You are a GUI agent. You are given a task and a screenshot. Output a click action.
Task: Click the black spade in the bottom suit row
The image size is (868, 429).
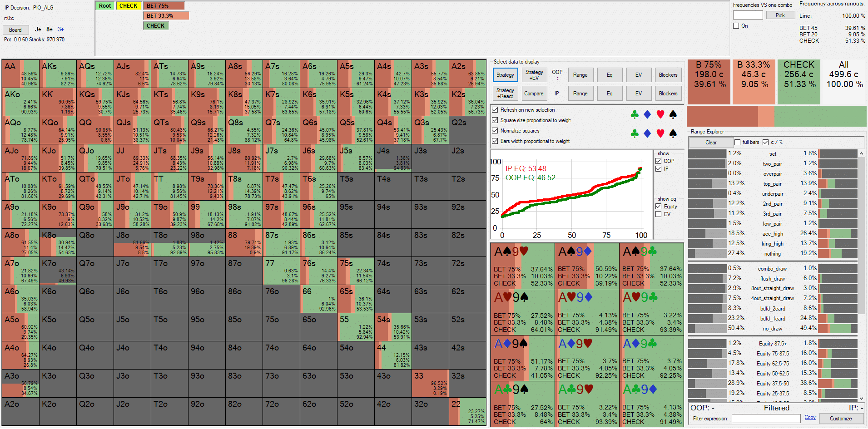click(673, 133)
